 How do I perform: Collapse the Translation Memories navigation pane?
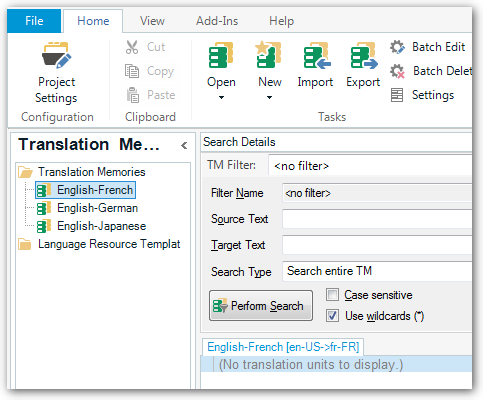pos(184,145)
